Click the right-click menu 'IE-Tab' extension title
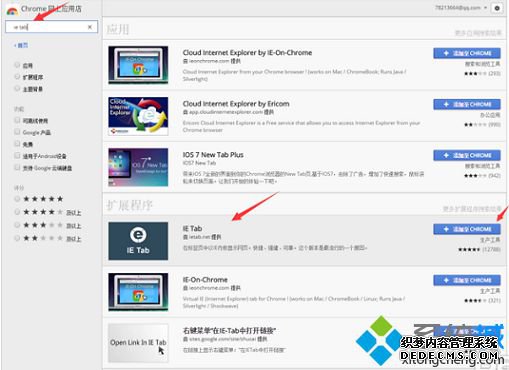This screenshot has height=370, width=509. coord(229,330)
